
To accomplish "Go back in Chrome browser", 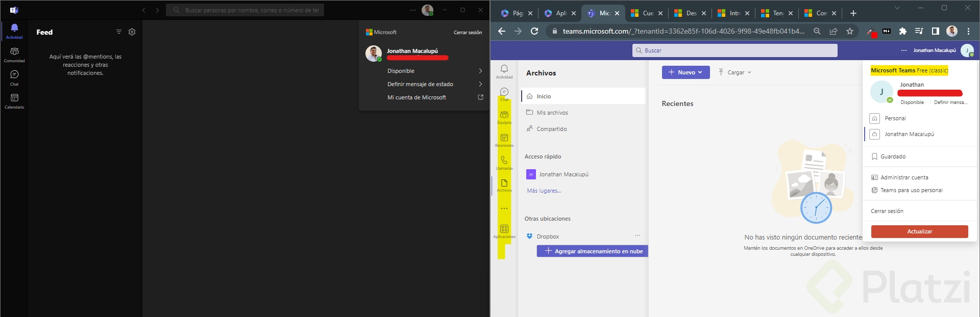I will [x=502, y=31].
